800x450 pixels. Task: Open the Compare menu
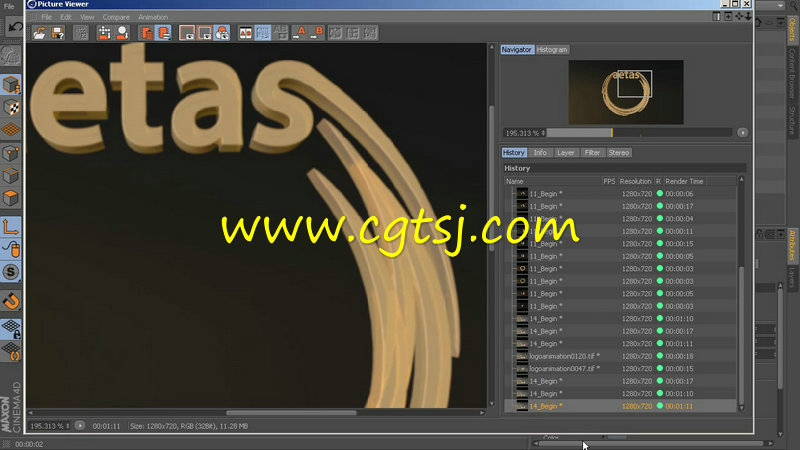pos(116,17)
